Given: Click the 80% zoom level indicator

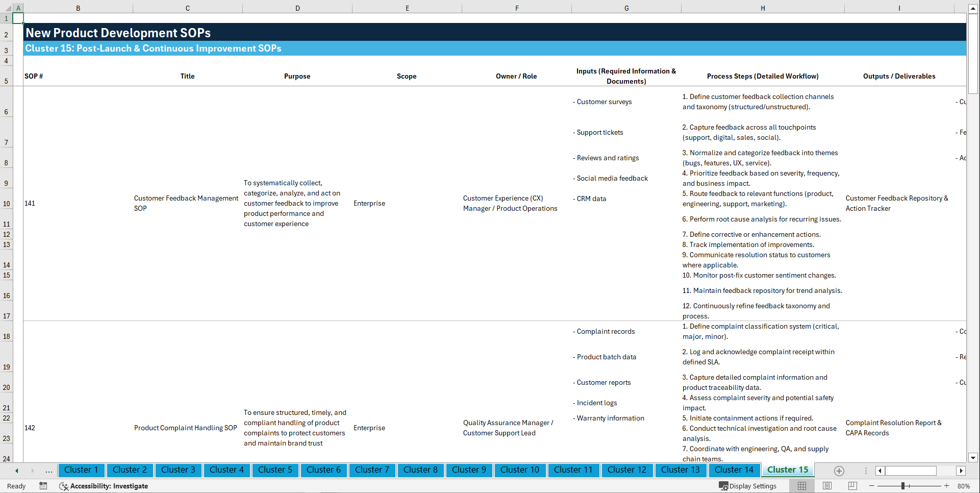Looking at the screenshot, I should (x=964, y=486).
